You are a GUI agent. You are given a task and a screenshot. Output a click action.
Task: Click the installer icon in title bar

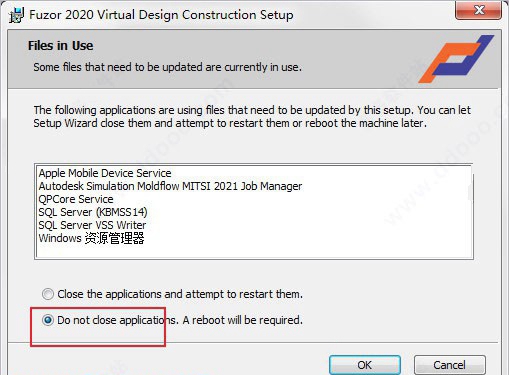(16, 15)
